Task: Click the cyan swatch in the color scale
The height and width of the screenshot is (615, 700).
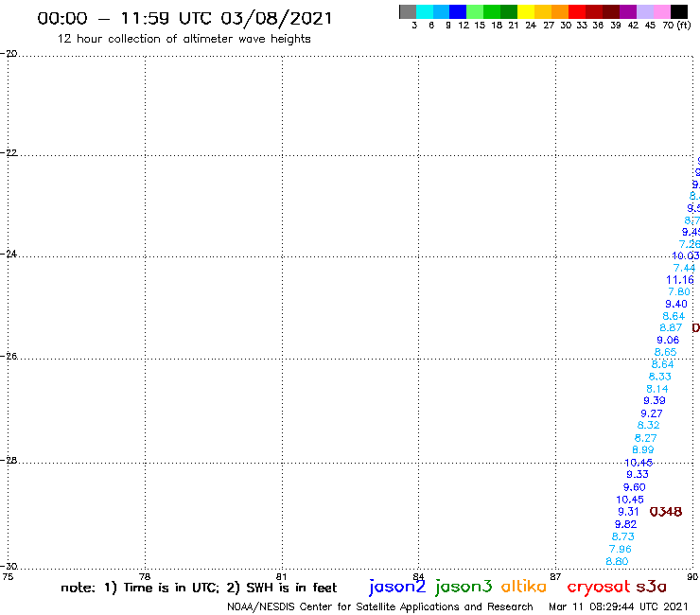Action: (425, 11)
